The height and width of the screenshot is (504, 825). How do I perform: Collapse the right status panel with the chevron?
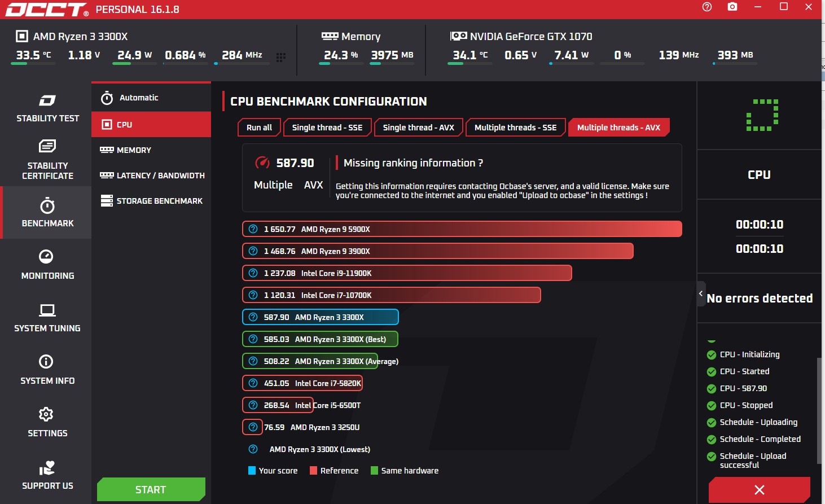(701, 293)
